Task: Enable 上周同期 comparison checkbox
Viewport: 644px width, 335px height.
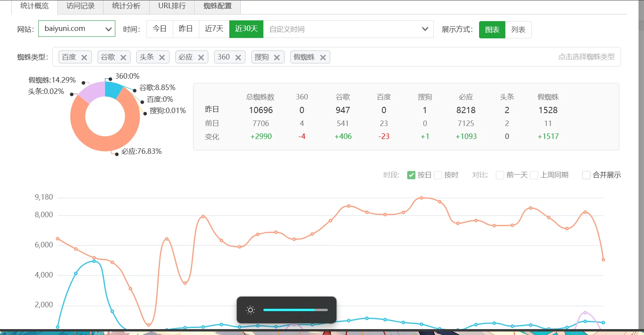Action: [534, 175]
